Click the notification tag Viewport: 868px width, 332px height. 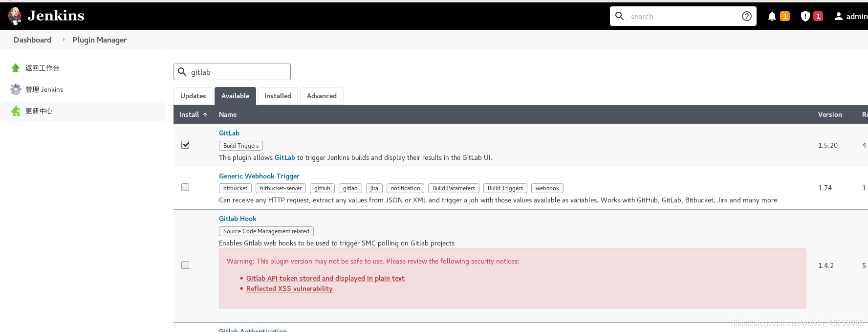point(405,188)
